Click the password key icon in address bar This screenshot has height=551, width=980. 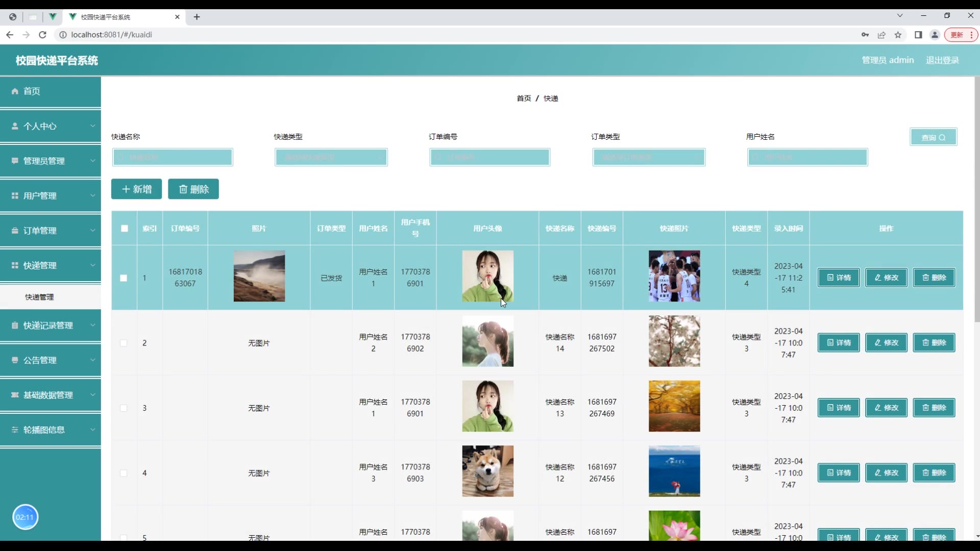coord(865,35)
